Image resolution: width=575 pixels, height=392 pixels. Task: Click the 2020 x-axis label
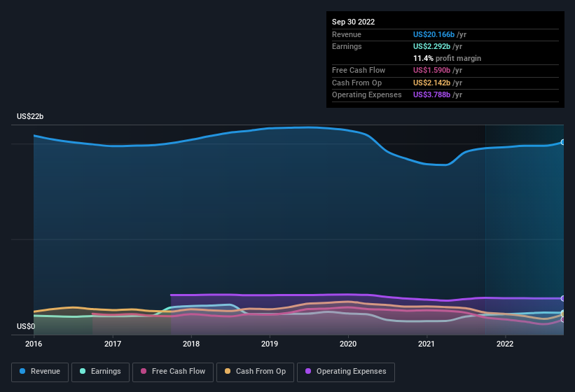[x=348, y=344]
